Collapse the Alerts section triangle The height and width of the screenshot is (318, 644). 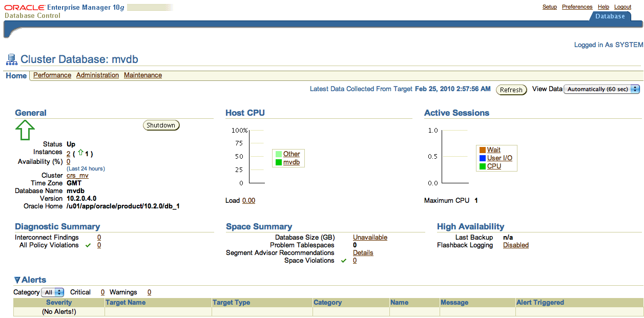point(17,280)
